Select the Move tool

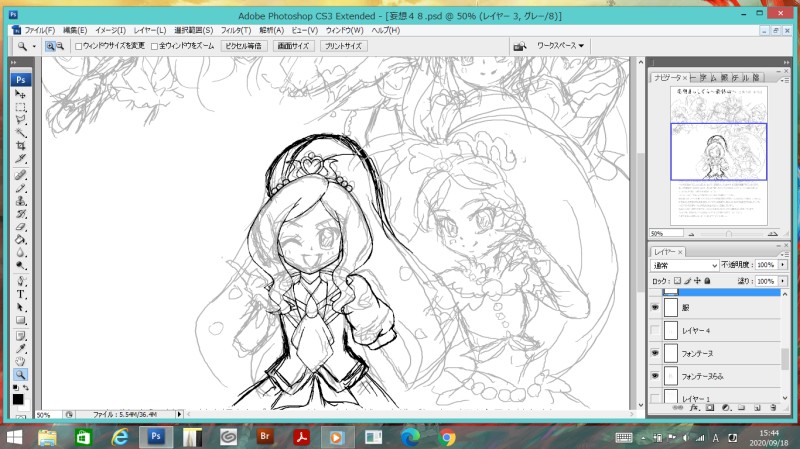[x=20, y=94]
